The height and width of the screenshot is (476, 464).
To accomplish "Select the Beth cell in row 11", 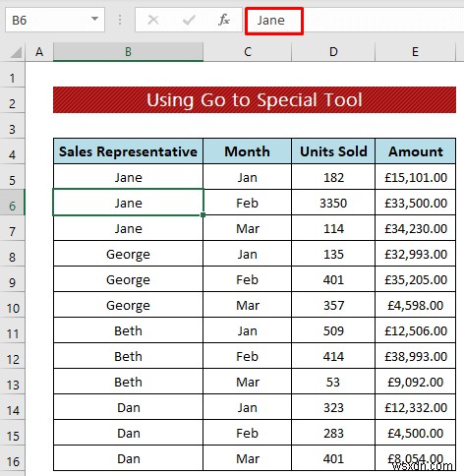I will [x=128, y=330].
